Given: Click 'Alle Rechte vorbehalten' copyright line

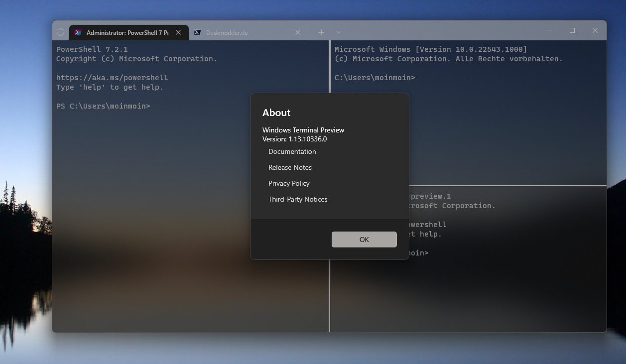Looking at the screenshot, I should pyautogui.click(x=449, y=59).
